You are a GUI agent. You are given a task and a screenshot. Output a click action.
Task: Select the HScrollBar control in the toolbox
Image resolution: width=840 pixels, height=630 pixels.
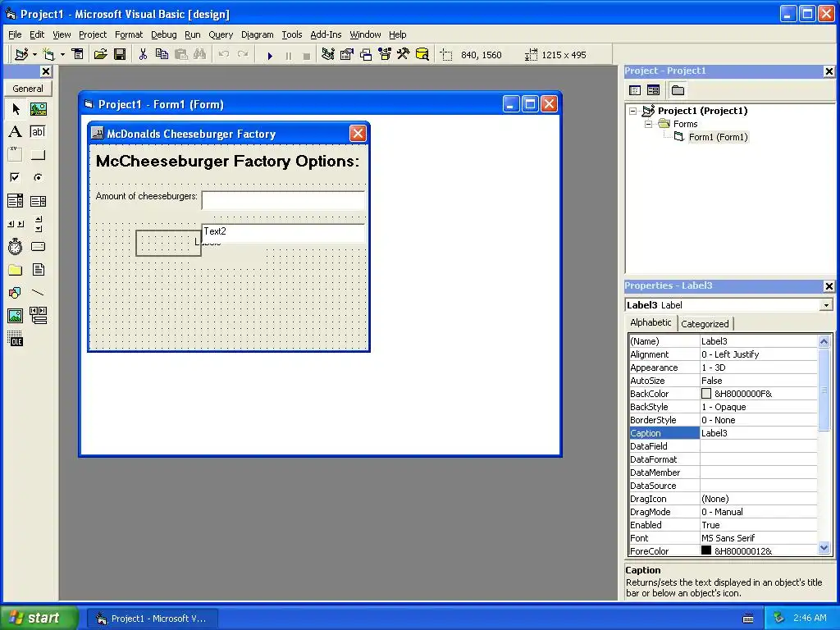[x=16, y=224]
